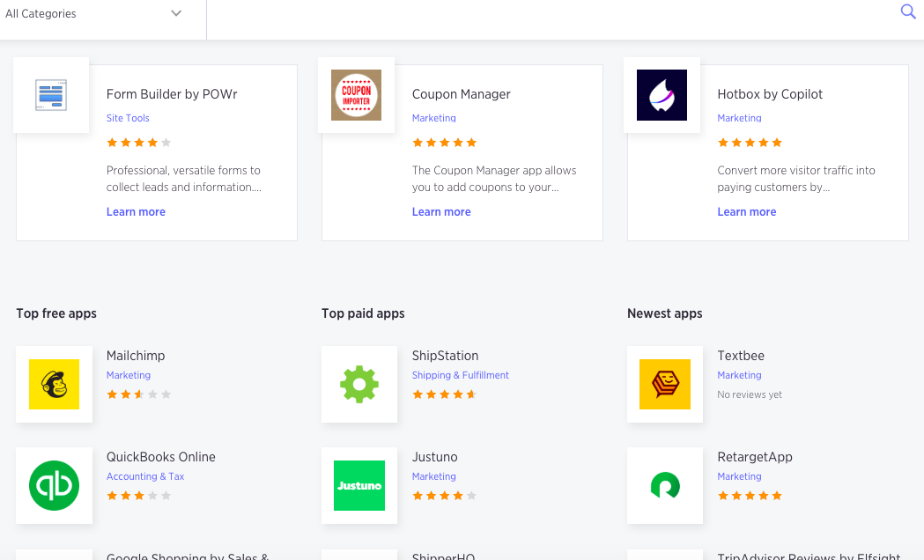Select Shipping & Fulfillment category link
Viewport: 924px width, 560px height.
point(460,375)
